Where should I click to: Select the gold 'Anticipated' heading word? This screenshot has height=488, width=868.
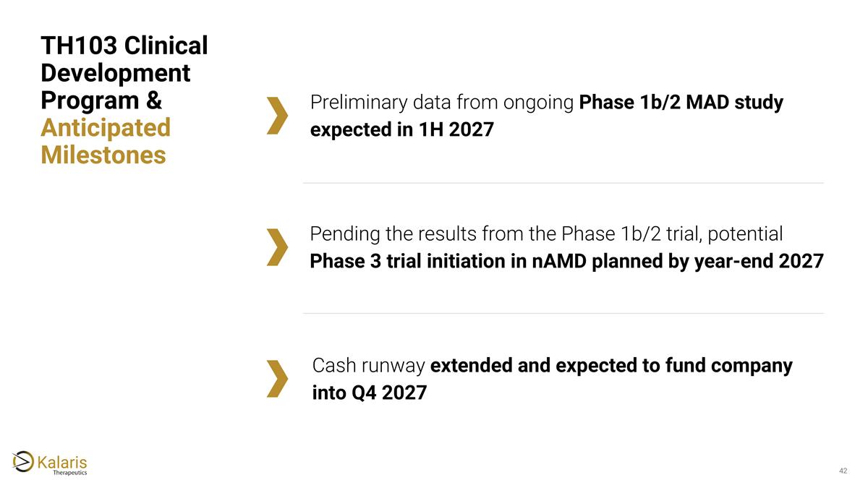pyautogui.click(x=106, y=128)
